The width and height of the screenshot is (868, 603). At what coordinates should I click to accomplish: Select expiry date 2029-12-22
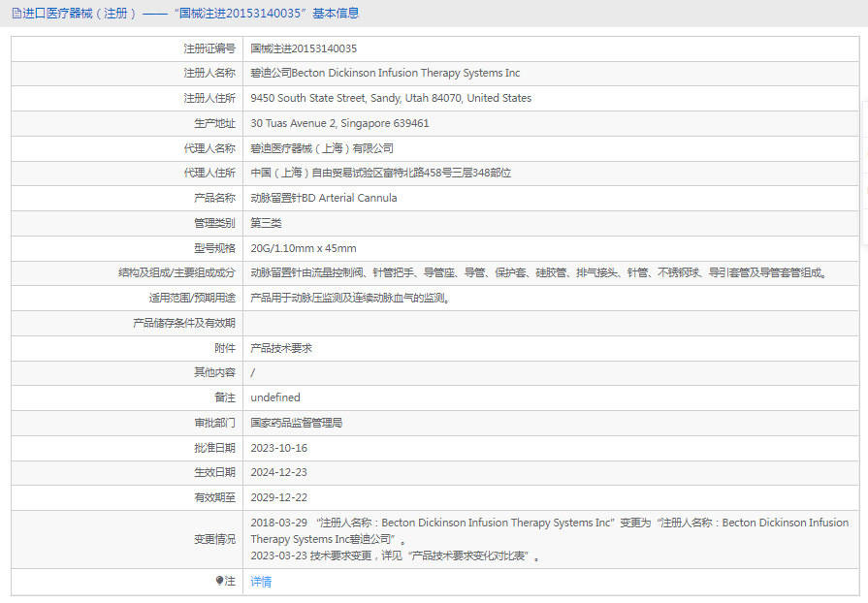[278, 497]
